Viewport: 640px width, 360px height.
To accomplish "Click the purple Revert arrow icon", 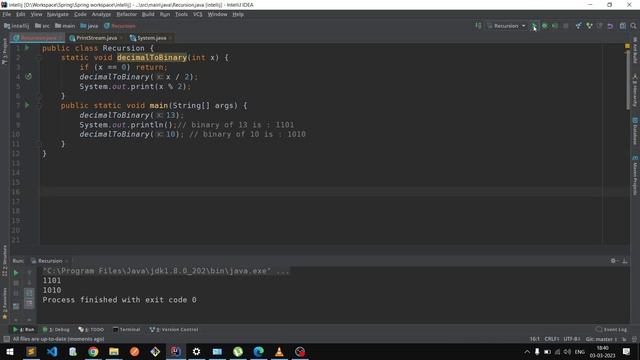I will click(x=610, y=26).
